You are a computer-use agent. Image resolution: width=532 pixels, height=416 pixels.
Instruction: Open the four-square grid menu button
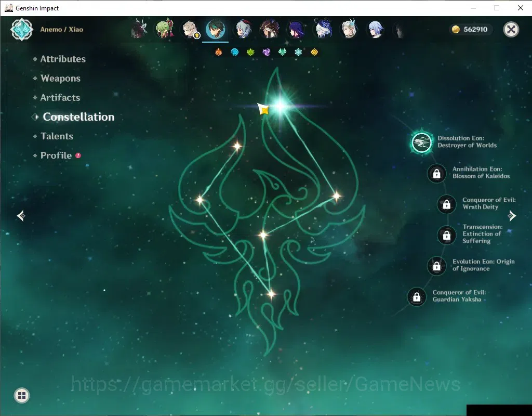[22, 395]
